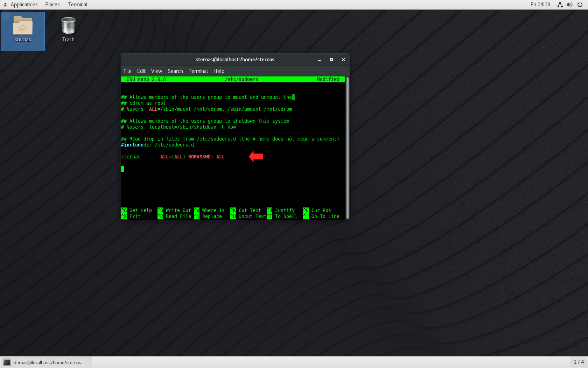
Task: Click the network status icon in top bar
Action: [x=560, y=5]
